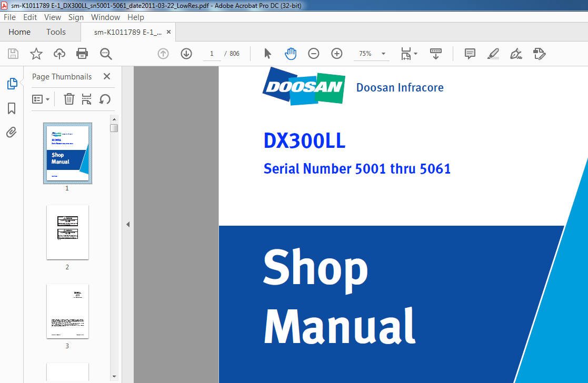
Task: Click thumbnail scrollbar up arrow
Action: (x=114, y=119)
